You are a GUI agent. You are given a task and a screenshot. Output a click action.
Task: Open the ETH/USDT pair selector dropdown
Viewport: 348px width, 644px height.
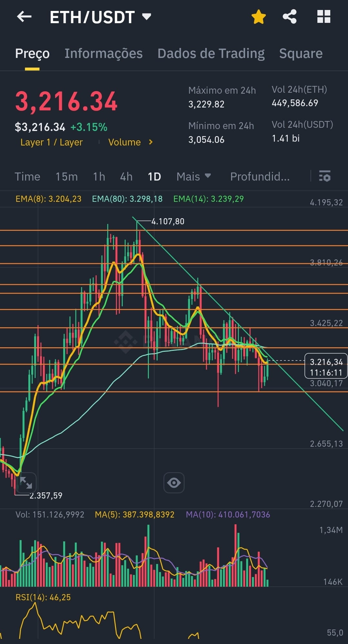click(100, 17)
